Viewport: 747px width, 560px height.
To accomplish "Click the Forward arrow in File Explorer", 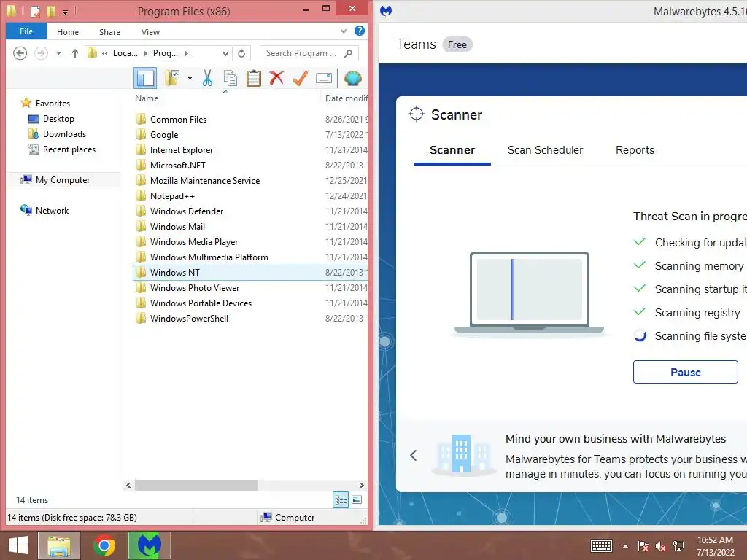I will click(41, 53).
